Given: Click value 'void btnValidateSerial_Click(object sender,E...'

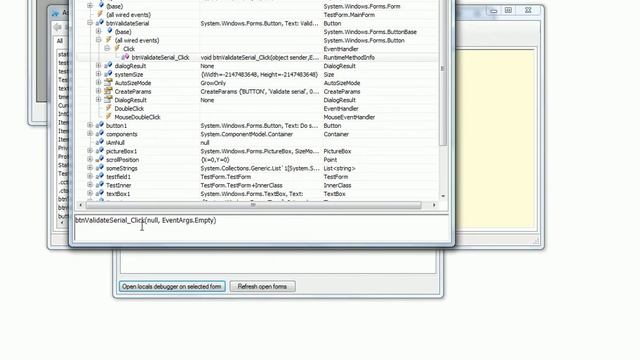Looking at the screenshot, I should coord(260,58).
